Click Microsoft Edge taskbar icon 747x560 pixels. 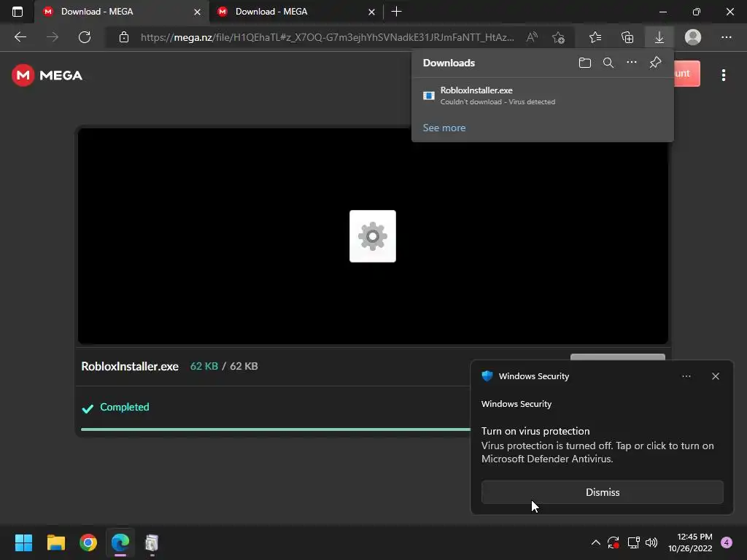120,542
